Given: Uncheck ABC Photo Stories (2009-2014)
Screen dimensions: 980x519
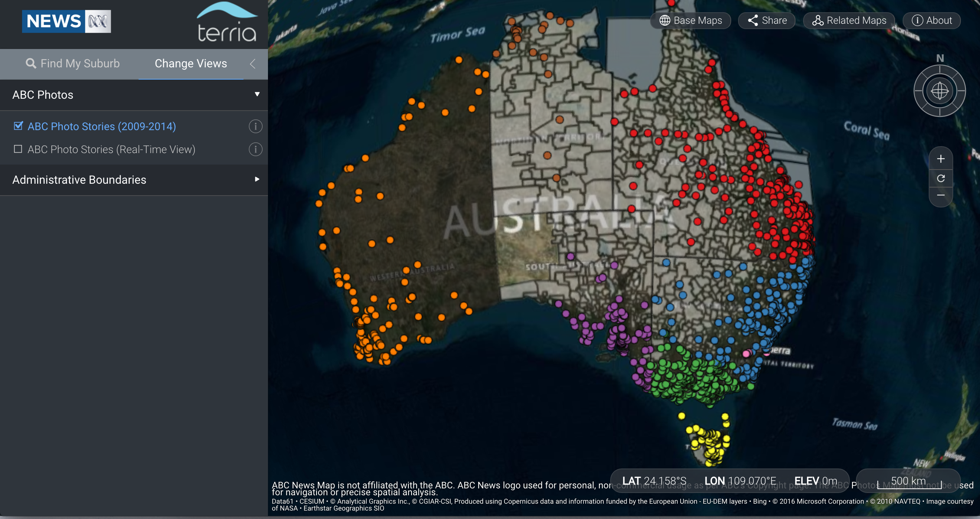Looking at the screenshot, I should pos(18,126).
